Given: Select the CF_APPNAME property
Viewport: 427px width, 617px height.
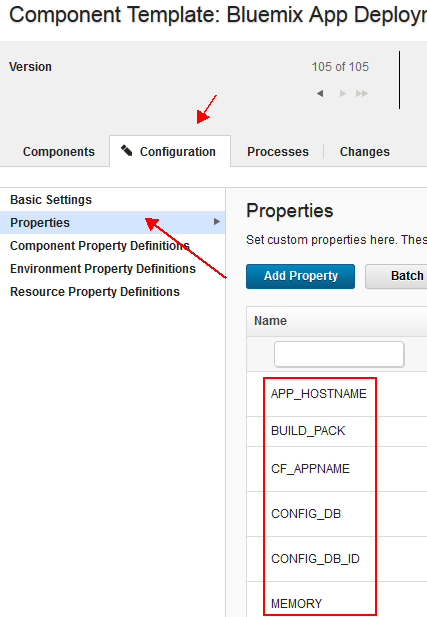Looking at the screenshot, I should coord(310,469).
